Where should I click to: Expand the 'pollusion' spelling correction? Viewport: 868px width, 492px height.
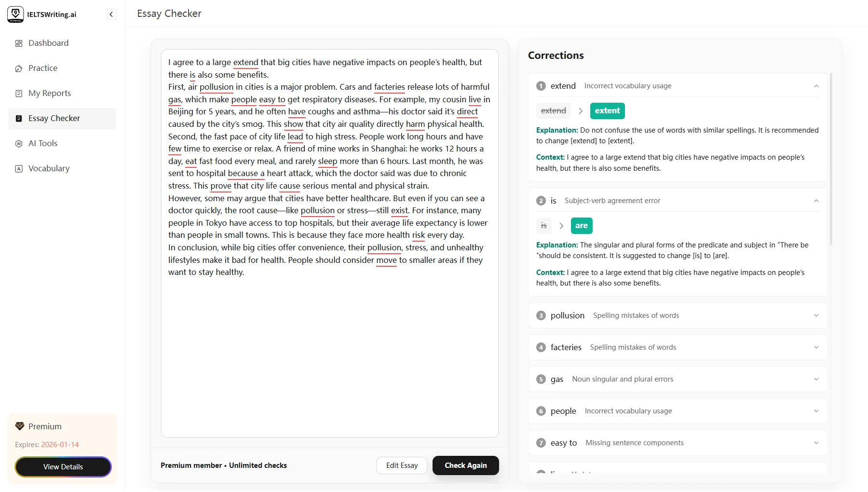point(816,315)
